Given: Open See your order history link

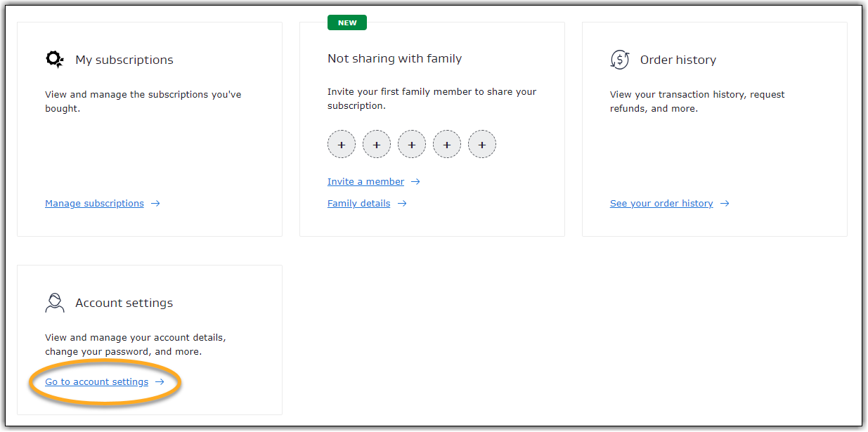Looking at the screenshot, I should click(661, 204).
